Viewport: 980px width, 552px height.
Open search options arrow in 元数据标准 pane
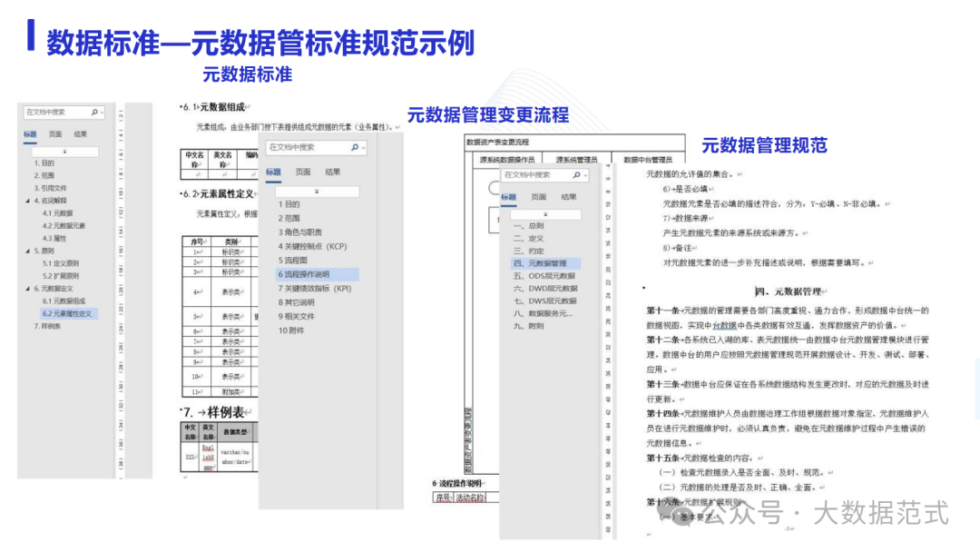102,113
